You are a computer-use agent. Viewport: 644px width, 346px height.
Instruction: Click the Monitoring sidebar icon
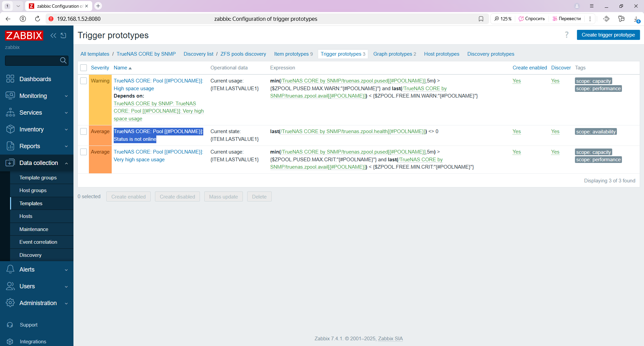pyautogui.click(x=10, y=96)
